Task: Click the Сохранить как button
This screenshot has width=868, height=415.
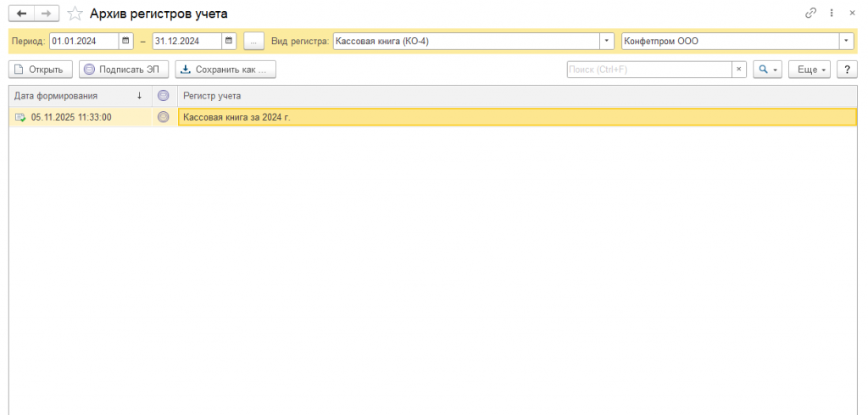Action: [x=225, y=70]
